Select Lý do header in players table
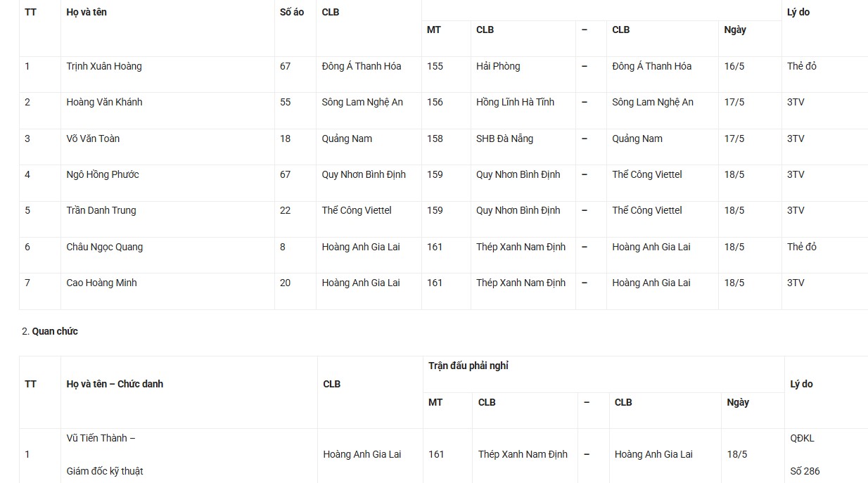868x483 pixels. tap(798, 12)
